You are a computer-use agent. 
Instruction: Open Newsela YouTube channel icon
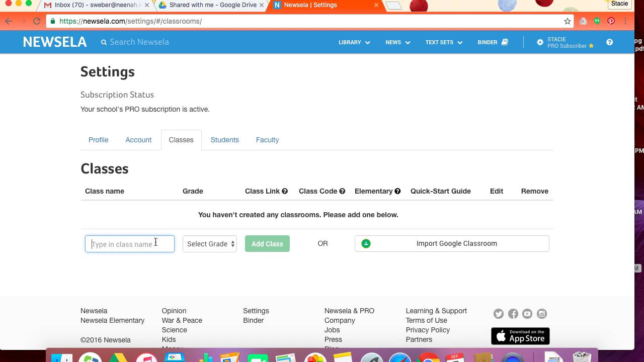tap(527, 314)
